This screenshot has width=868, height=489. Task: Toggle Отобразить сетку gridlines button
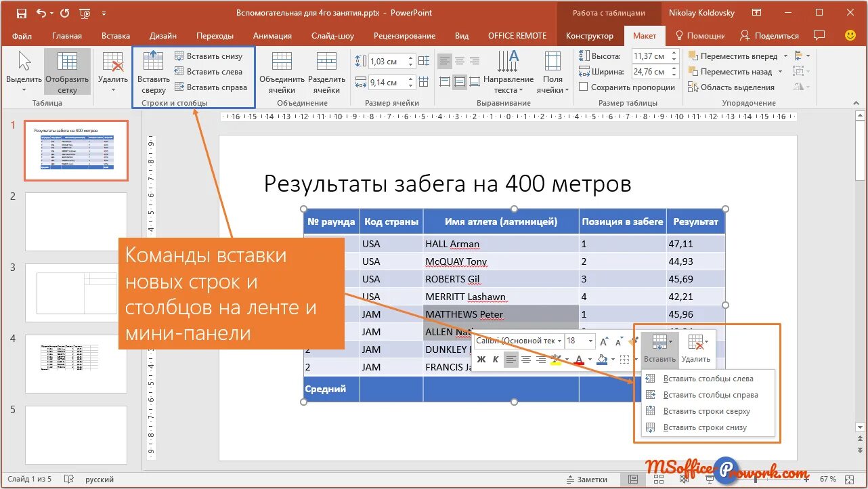(67, 72)
